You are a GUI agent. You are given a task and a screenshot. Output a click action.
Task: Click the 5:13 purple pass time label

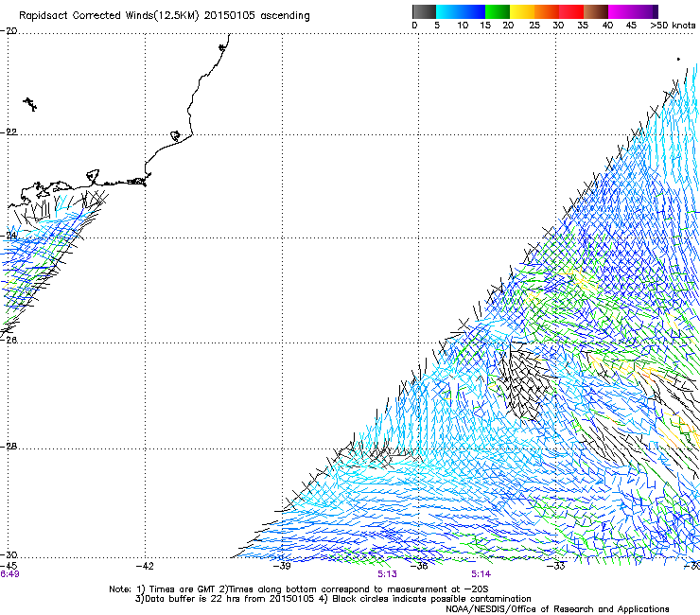tap(387, 574)
